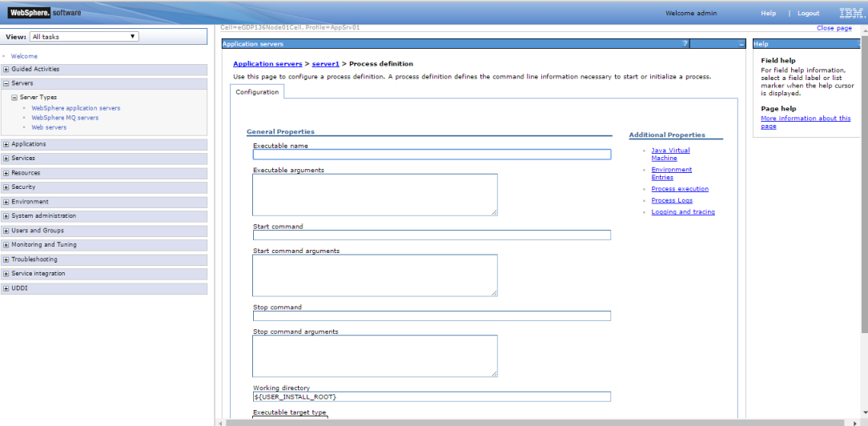
Task: Expand the UDDI section
Action: [6, 288]
